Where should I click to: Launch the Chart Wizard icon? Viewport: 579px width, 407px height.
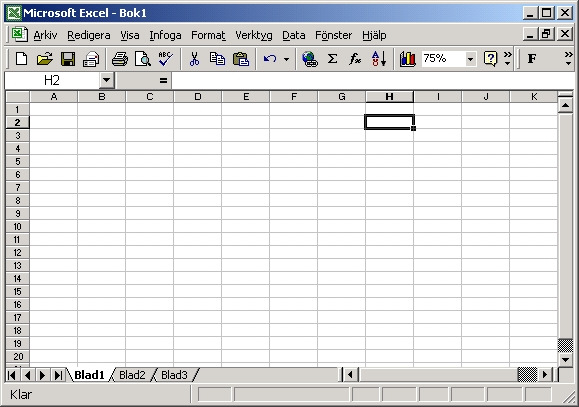coord(408,59)
